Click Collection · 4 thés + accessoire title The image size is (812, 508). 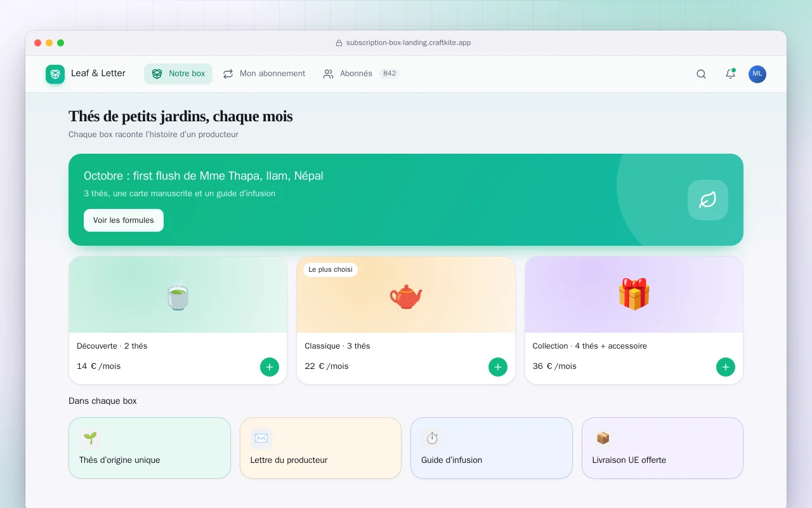click(590, 346)
